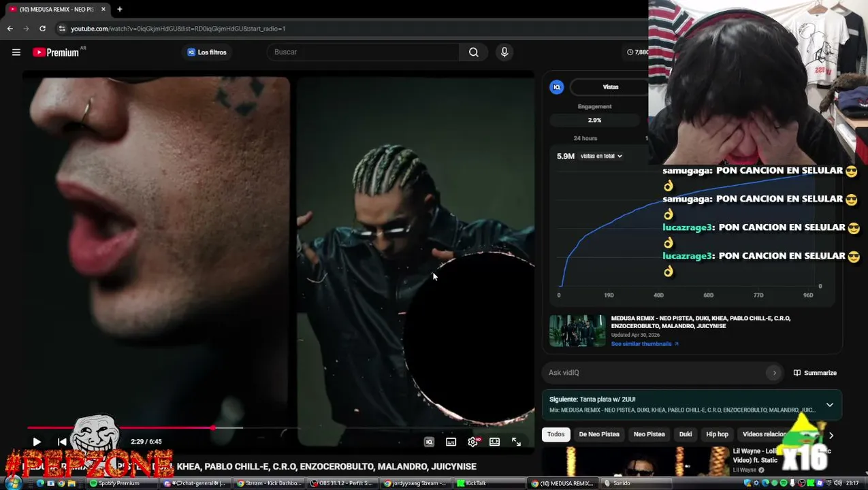This screenshot has width=868, height=490.
Task: Open vistas en total dropdown
Action: point(600,156)
